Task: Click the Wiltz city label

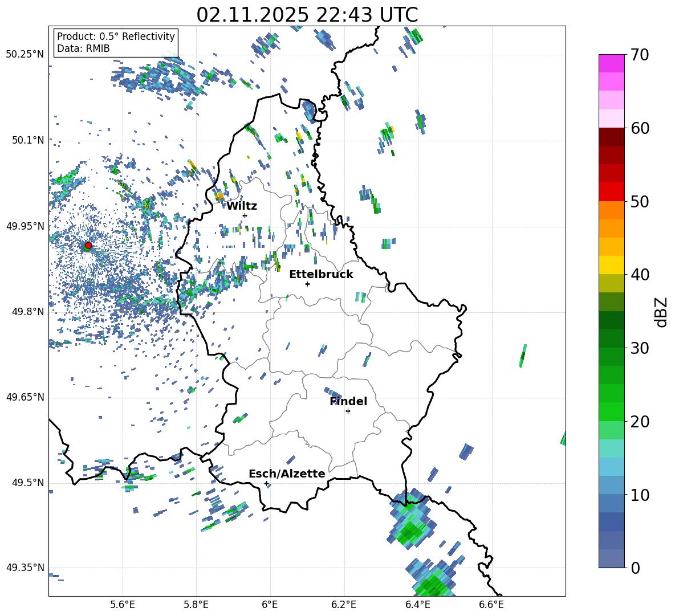Action: click(x=242, y=206)
